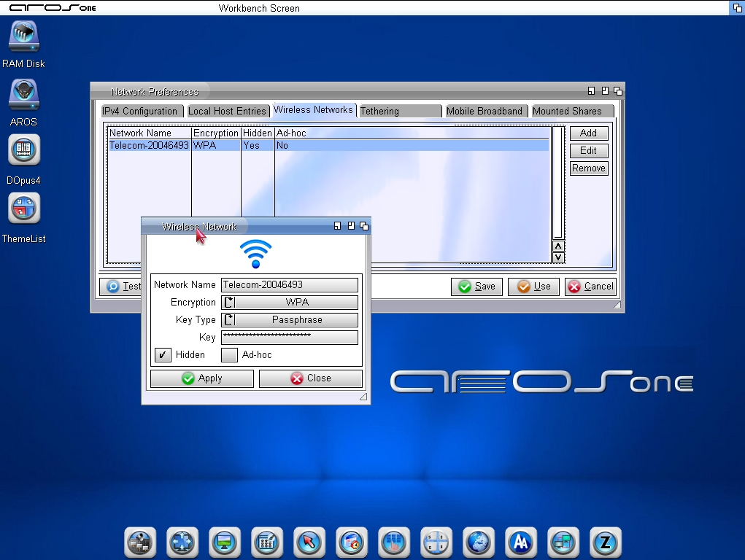The image size is (745, 560).
Task: Cancel the Network Preferences window
Action: coord(590,287)
